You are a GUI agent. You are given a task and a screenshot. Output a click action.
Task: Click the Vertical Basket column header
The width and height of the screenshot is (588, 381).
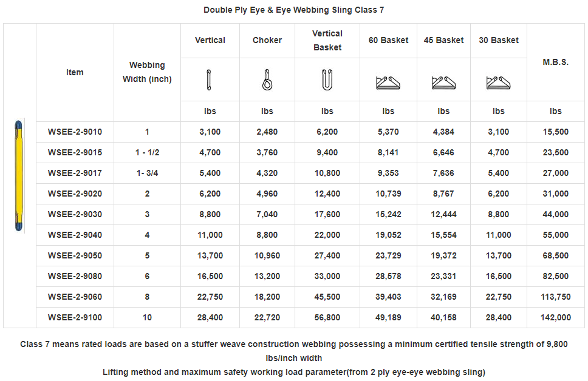[327, 41]
